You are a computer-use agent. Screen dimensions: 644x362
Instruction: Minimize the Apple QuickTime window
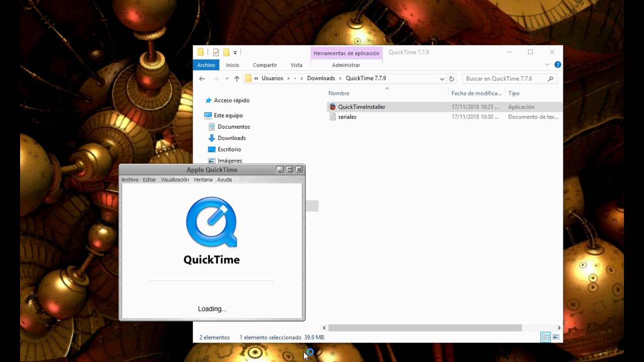(280, 170)
